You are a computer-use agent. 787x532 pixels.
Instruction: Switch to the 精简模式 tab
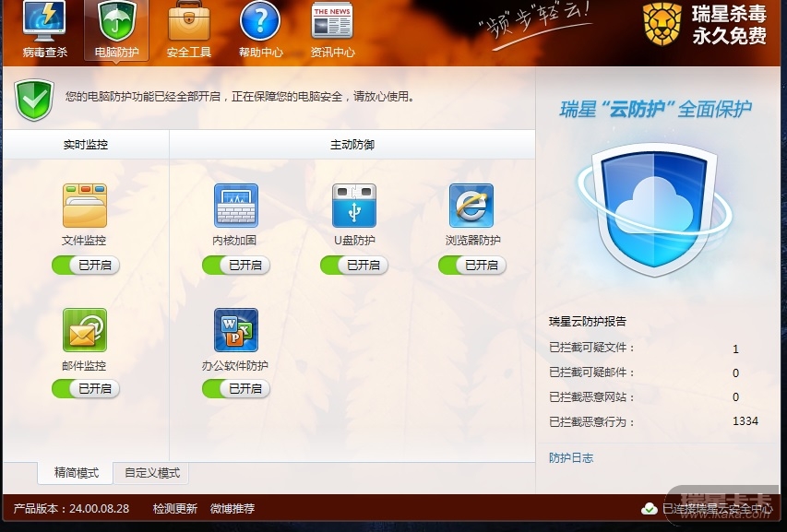76,473
